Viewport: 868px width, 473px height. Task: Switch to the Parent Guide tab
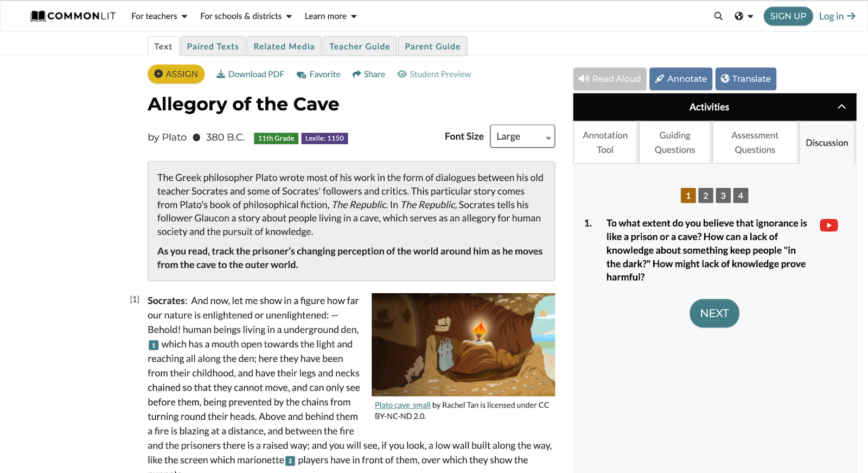click(432, 46)
